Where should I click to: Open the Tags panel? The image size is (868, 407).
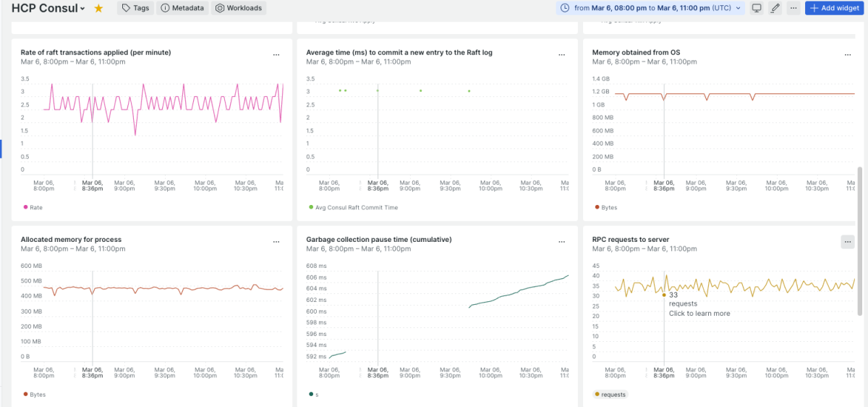point(135,8)
